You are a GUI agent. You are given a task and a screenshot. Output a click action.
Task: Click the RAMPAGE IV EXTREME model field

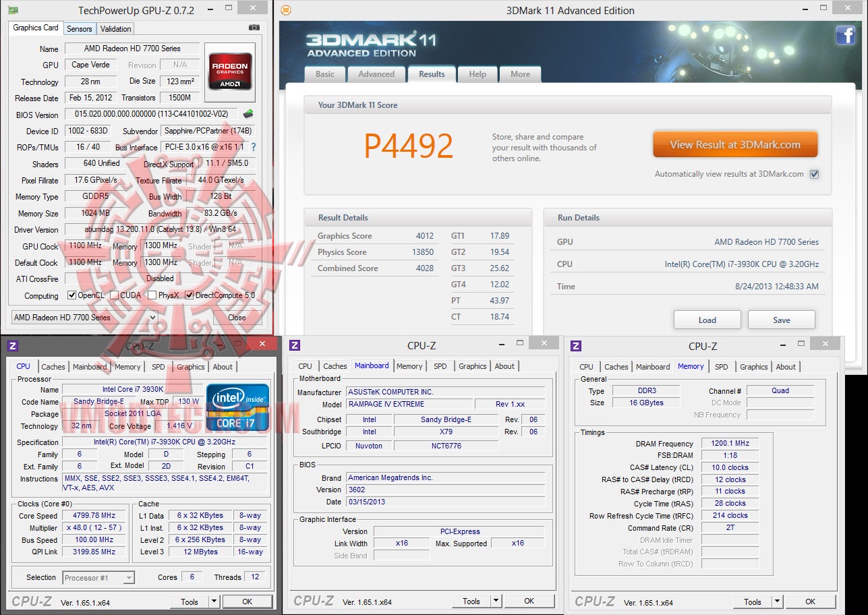pos(409,404)
